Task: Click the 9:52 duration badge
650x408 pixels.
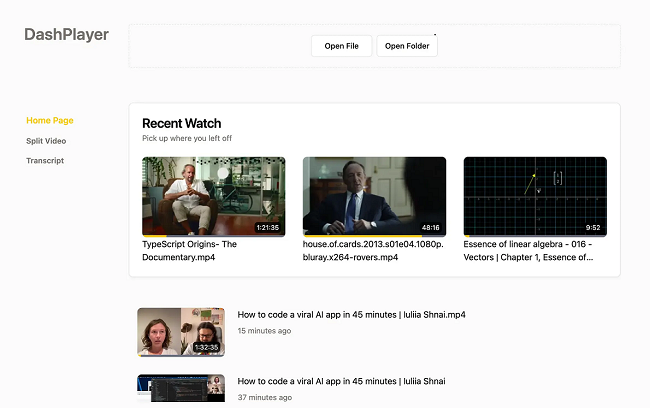Action: [x=593, y=227]
